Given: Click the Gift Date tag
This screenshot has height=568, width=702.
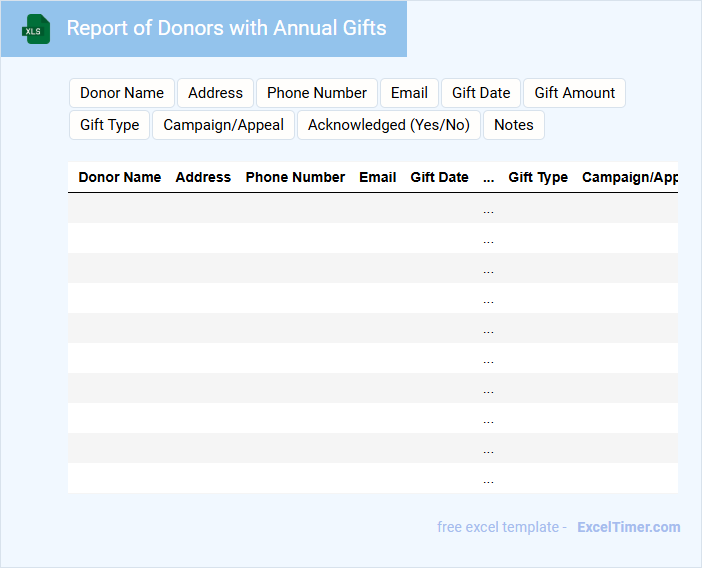Looking at the screenshot, I should [x=481, y=93].
